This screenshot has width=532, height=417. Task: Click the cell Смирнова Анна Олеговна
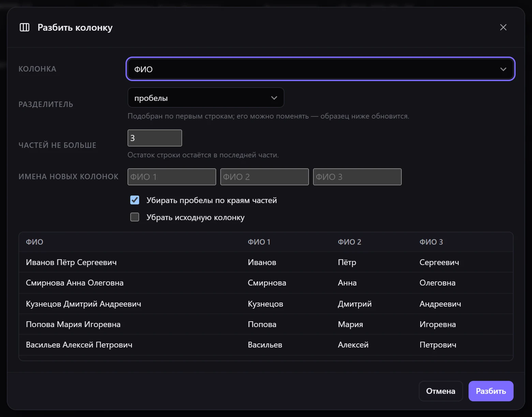75,283
